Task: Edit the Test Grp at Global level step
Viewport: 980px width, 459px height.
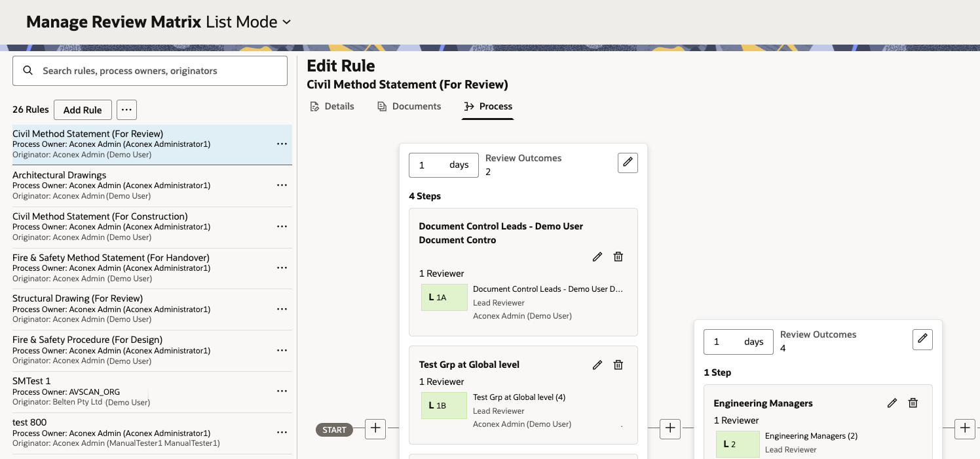Action: 597,365
